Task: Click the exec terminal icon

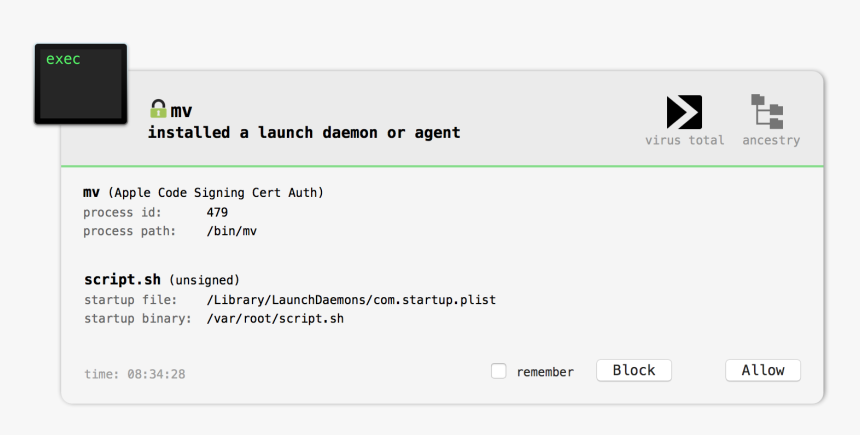Action: point(81,84)
